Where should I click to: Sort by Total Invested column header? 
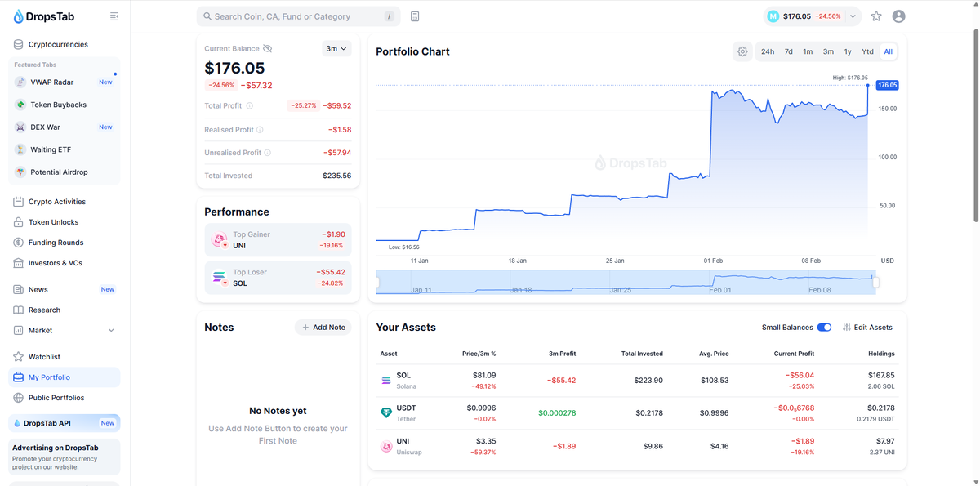point(642,354)
